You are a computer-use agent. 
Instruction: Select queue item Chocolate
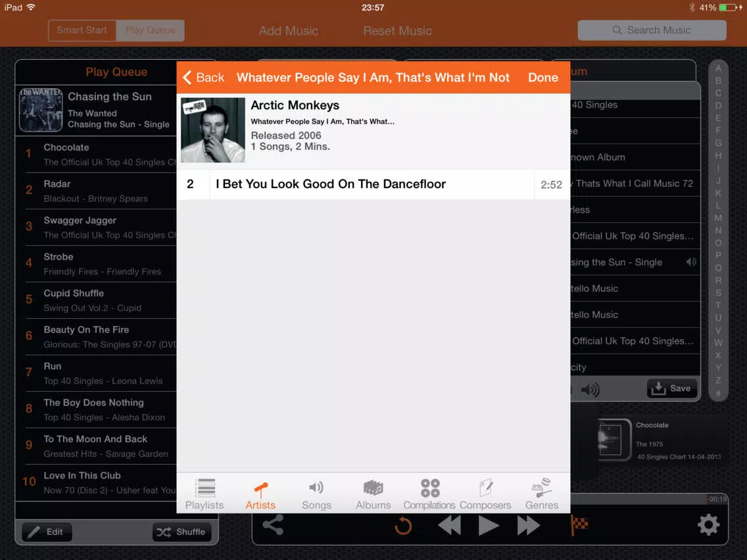pyautogui.click(x=96, y=154)
